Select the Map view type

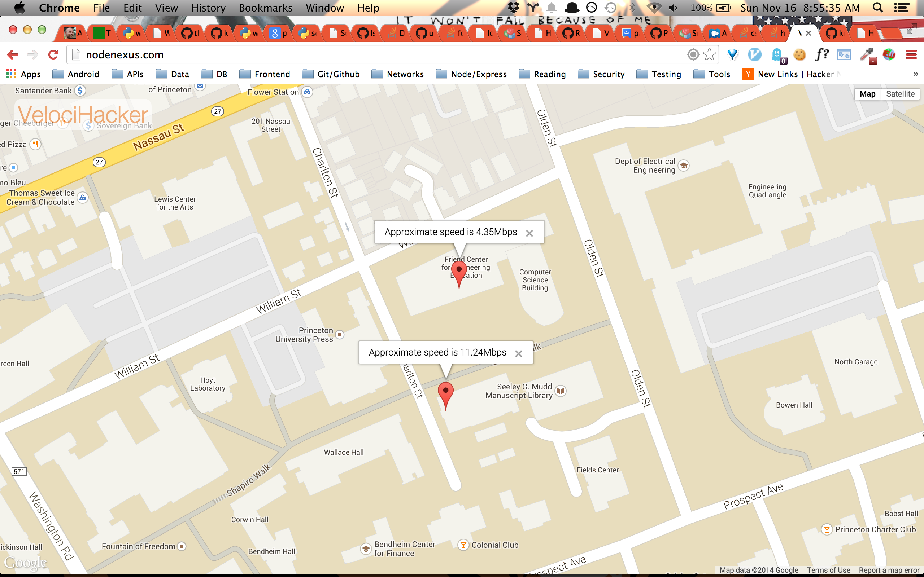pyautogui.click(x=867, y=94)
